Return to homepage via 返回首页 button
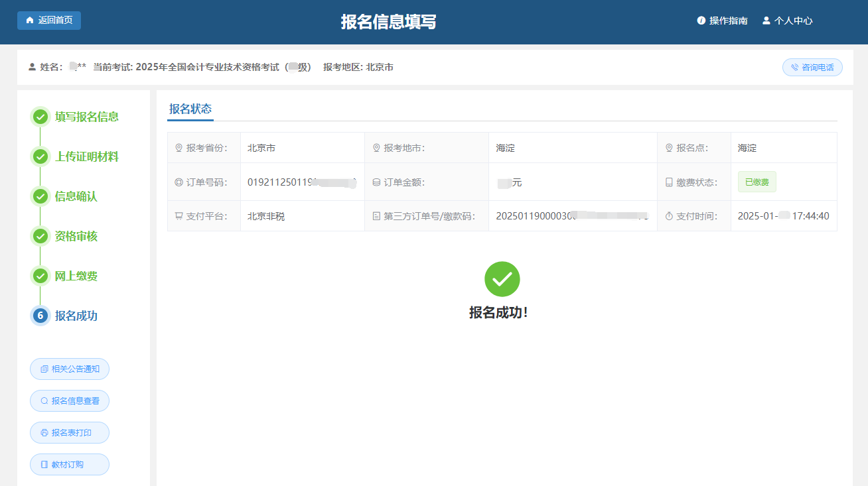This screenshot has width=868, height=486. click(49, 21)
